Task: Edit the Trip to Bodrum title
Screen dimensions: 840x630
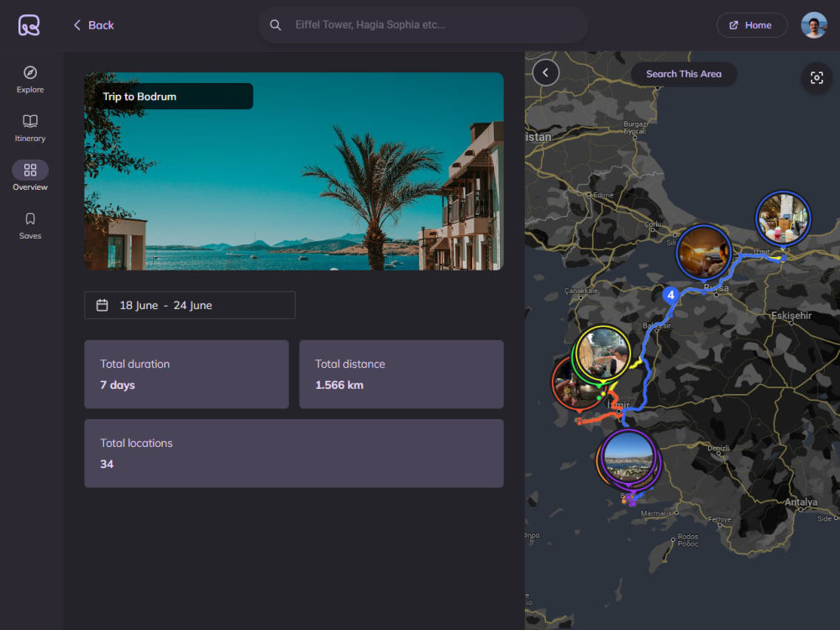Action: coord(174,97)
